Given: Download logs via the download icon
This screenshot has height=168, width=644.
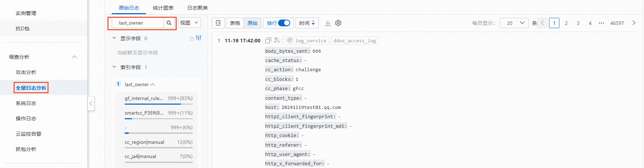Looking at the screenshot, I should coord(328,23).
